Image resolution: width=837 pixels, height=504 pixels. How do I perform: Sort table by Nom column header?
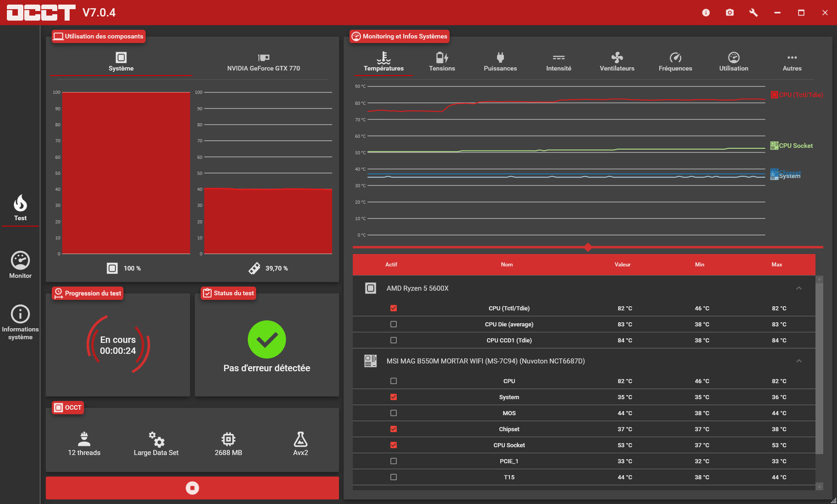(x=507, y=265)
